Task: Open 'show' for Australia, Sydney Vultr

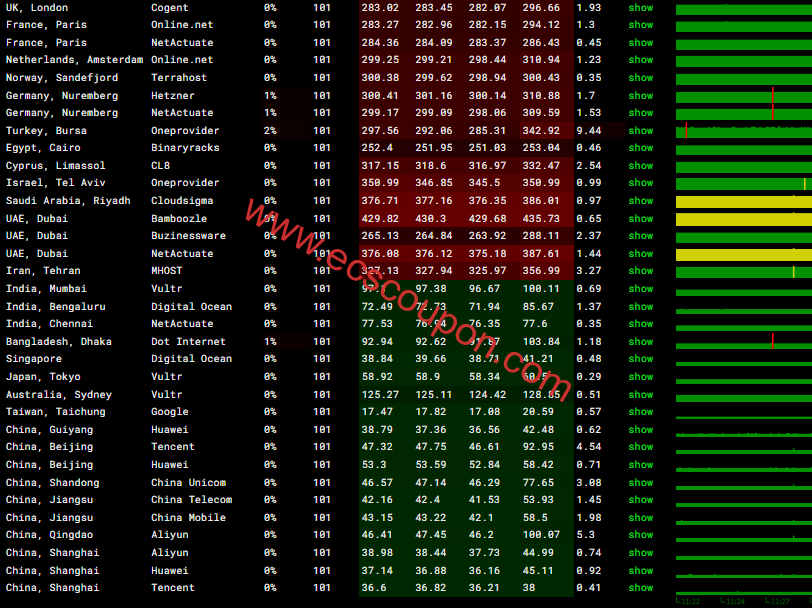Action: coord(641,395)
